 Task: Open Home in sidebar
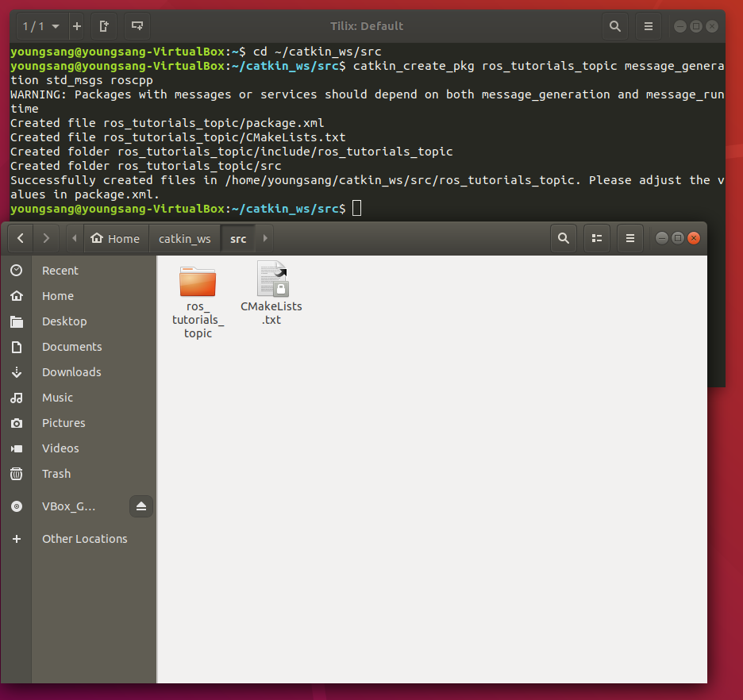pyautogui.click(x=79, y=296)
